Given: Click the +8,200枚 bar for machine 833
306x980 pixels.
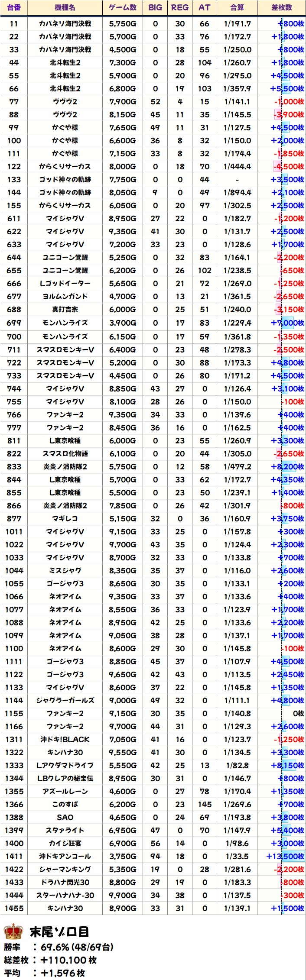Looking at the screenshot, I should (x=287, y=466).
